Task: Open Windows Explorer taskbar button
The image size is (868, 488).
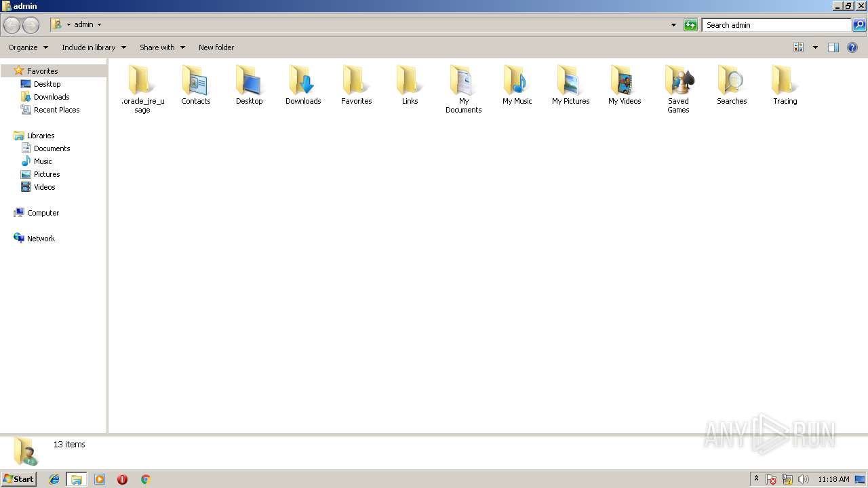Action: point(77,479)
